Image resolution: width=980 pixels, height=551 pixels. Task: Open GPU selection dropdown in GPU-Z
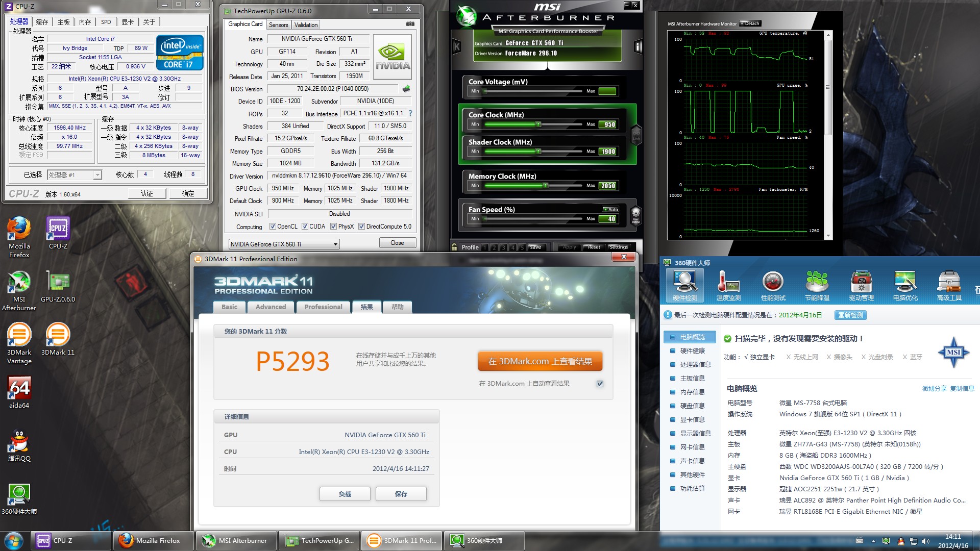pos(284,244)
